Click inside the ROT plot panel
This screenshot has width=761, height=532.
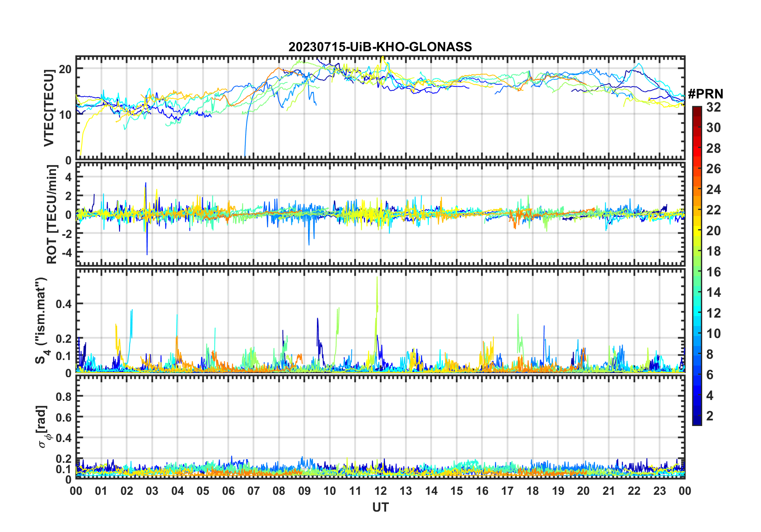pyautogui.click(x=380, y=214)
